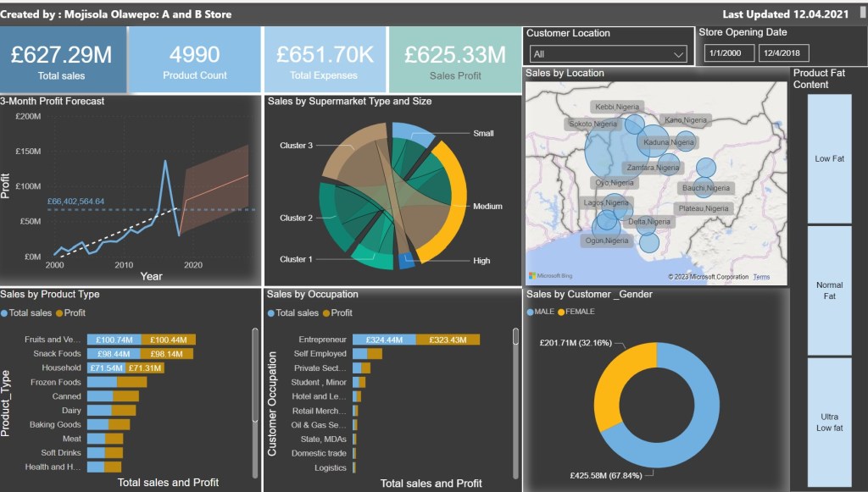Click the Sales by Product Type scrollbar
This screenshot has height=492, width=868.
click(255, 374)
